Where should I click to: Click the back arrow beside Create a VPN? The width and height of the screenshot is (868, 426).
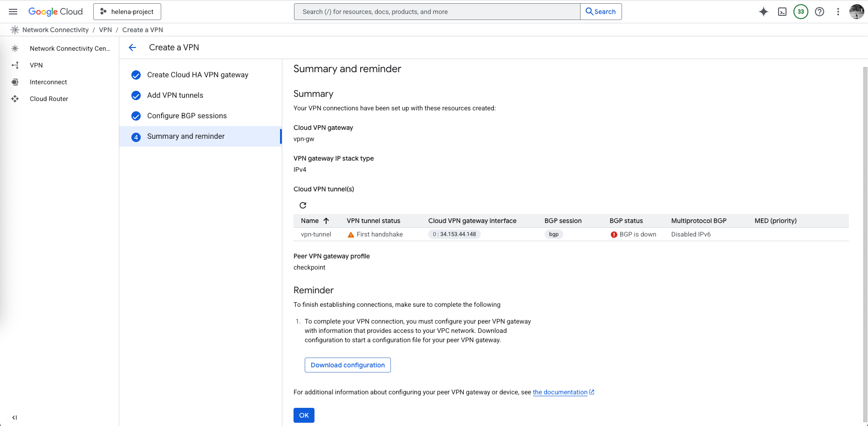coord(132,47)
